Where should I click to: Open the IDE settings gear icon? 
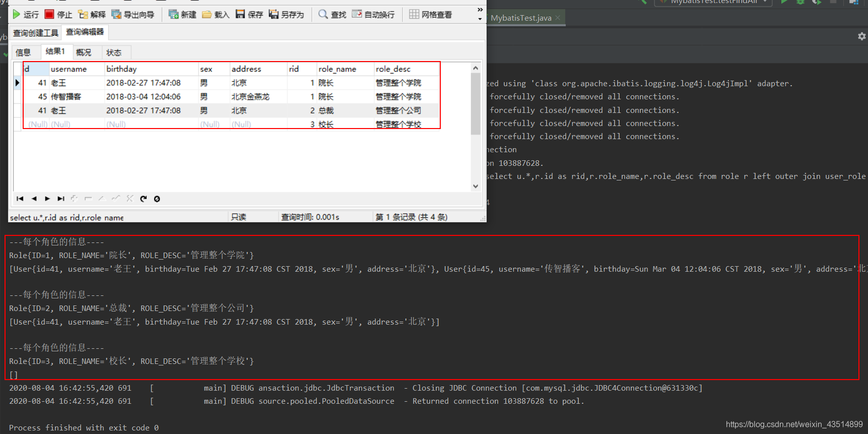pyautogui.click(x=861, y=36)
